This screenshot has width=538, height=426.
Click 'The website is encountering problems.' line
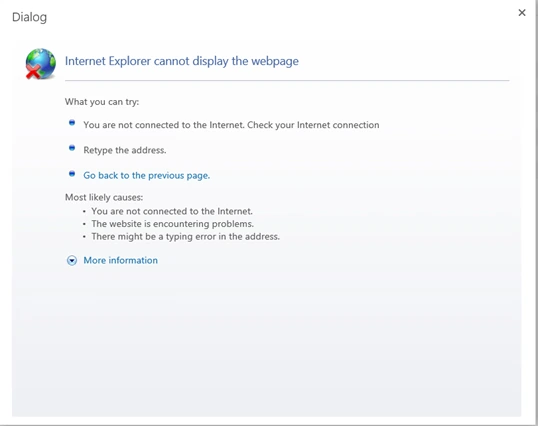[172, 224]
